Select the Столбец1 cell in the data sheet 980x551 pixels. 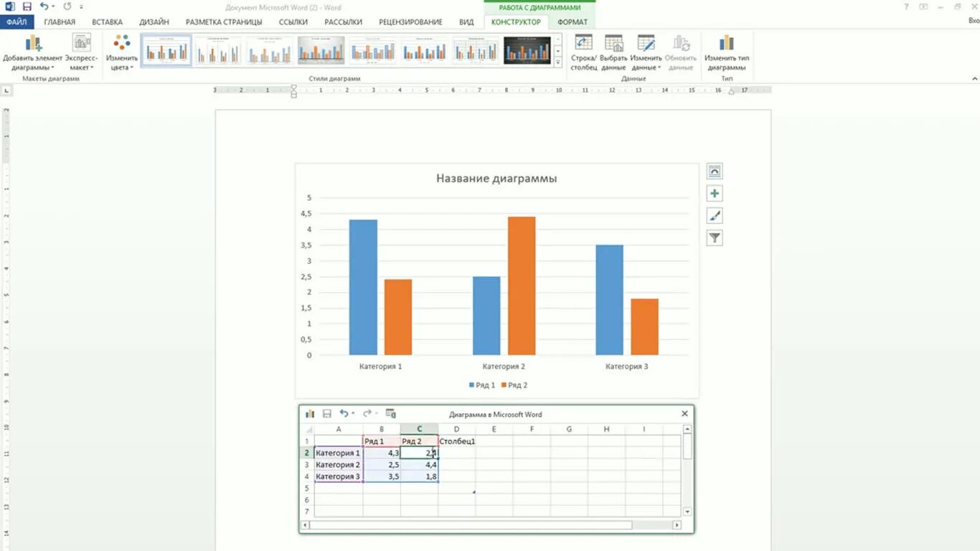click(x=457, y=441)
